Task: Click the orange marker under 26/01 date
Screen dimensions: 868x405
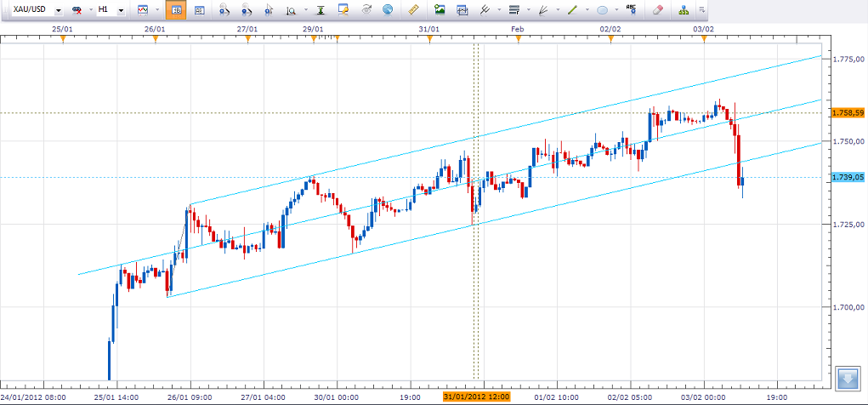Action: (156, 38)
